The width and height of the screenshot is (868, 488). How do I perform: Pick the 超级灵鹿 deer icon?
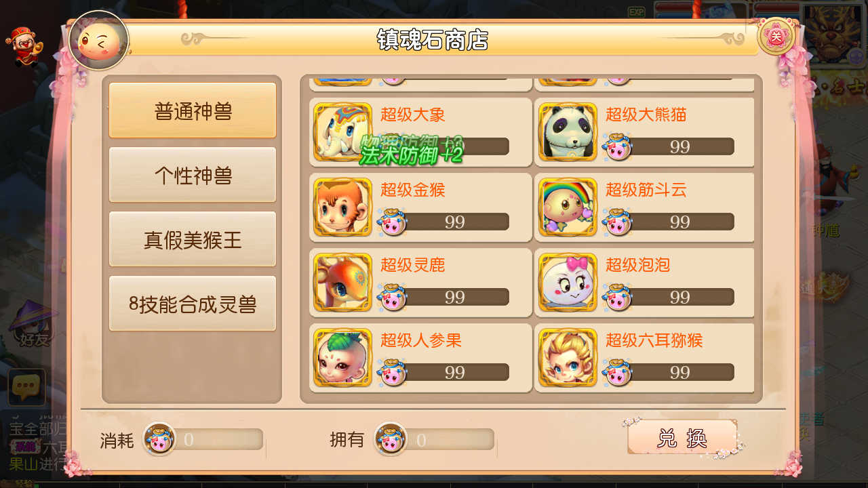pos(343,283)
